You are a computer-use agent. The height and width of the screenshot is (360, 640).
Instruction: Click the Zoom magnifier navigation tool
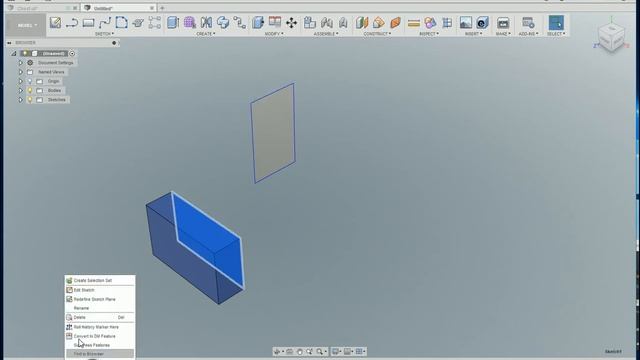pyautogui.click(x=309, y=351)
